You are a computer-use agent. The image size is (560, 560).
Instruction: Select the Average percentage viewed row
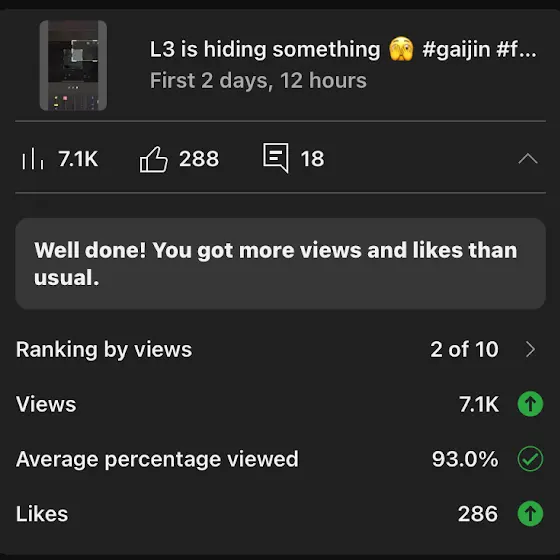[280, 459]
